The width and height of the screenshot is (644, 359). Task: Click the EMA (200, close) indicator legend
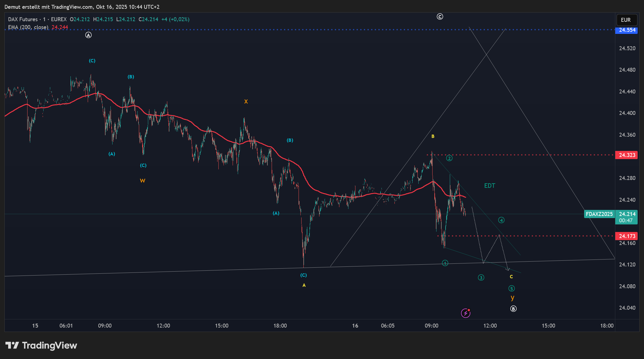click(28, 27)
